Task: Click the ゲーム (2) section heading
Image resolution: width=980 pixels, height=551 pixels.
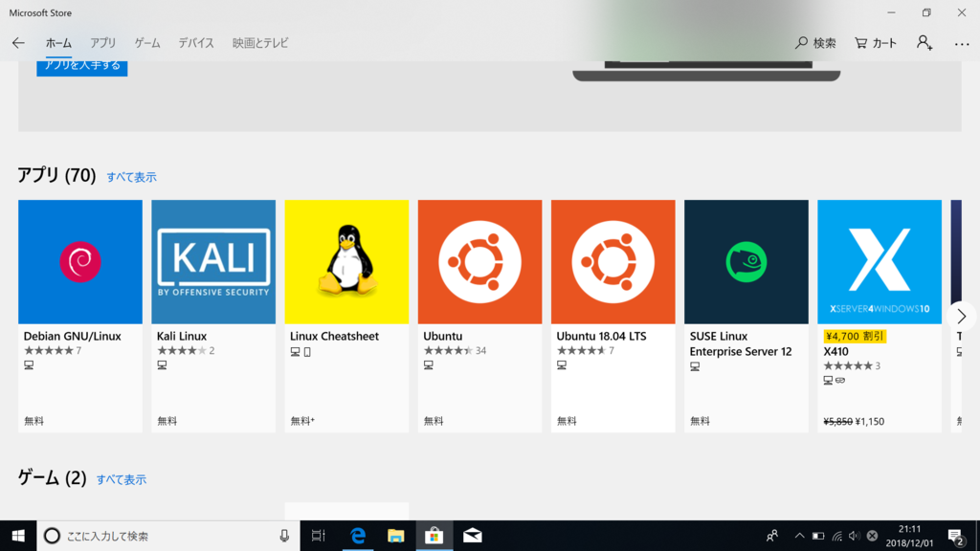Action: tap(52, 478)
